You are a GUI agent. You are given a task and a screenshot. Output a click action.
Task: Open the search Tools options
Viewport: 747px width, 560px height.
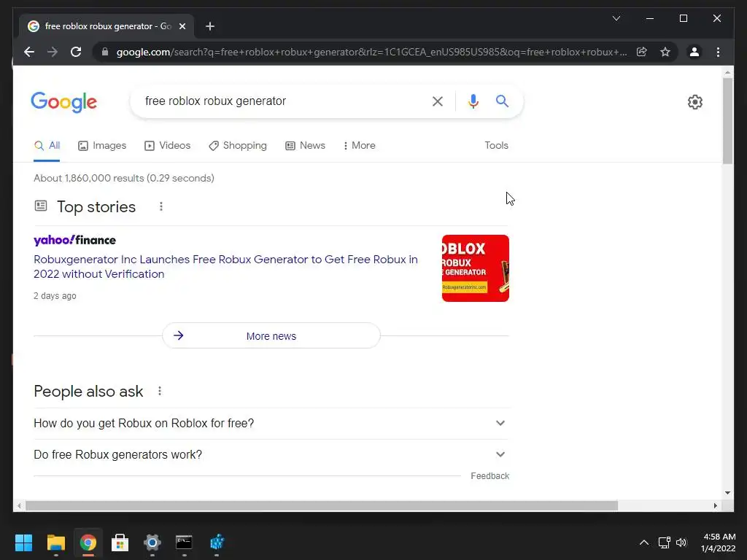click(496, 146)
